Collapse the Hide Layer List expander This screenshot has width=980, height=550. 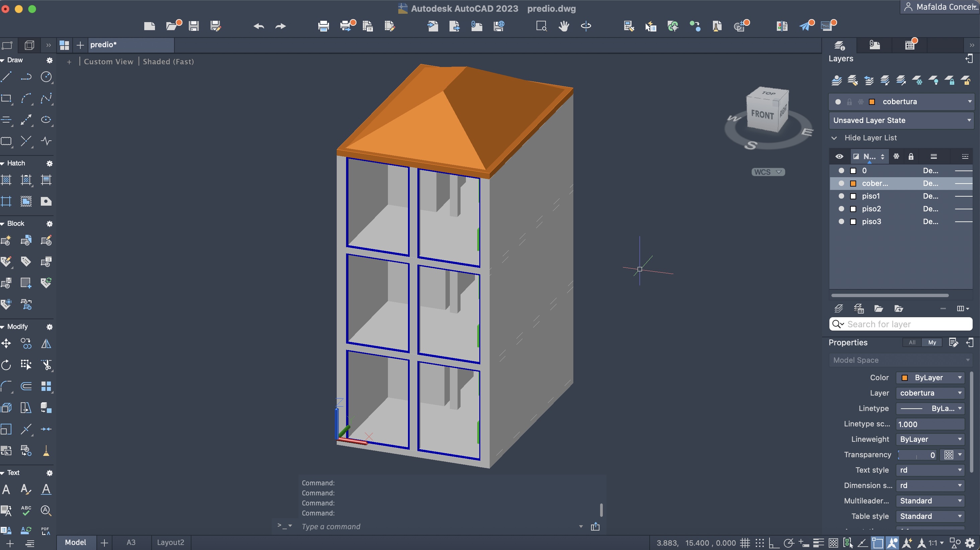point(834,138)
